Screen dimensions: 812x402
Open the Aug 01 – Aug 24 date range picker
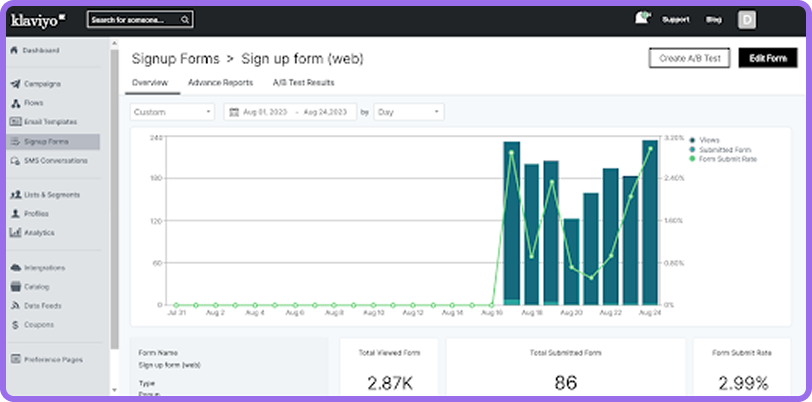pyautogui.click(x=290, y=112)
